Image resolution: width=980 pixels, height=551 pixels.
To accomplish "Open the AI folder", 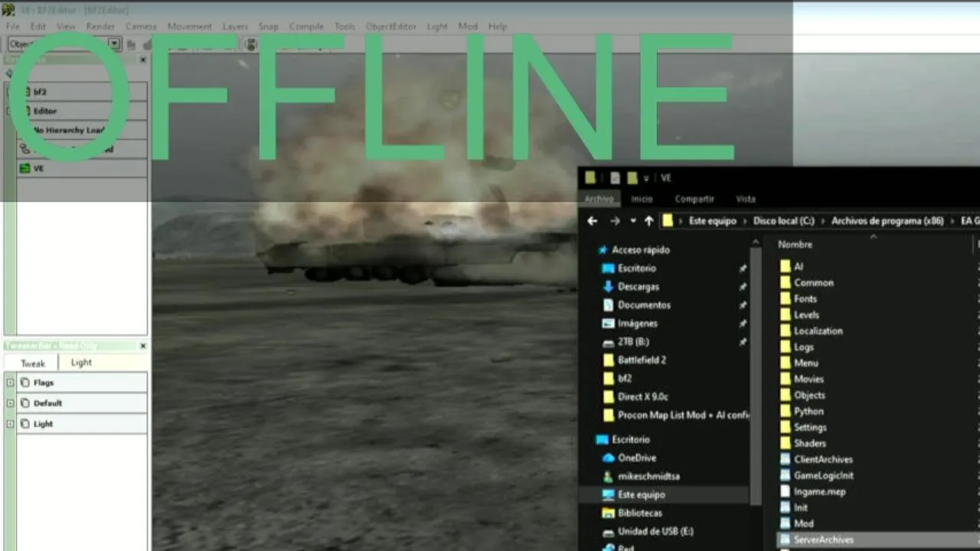I will coord(799,266).
